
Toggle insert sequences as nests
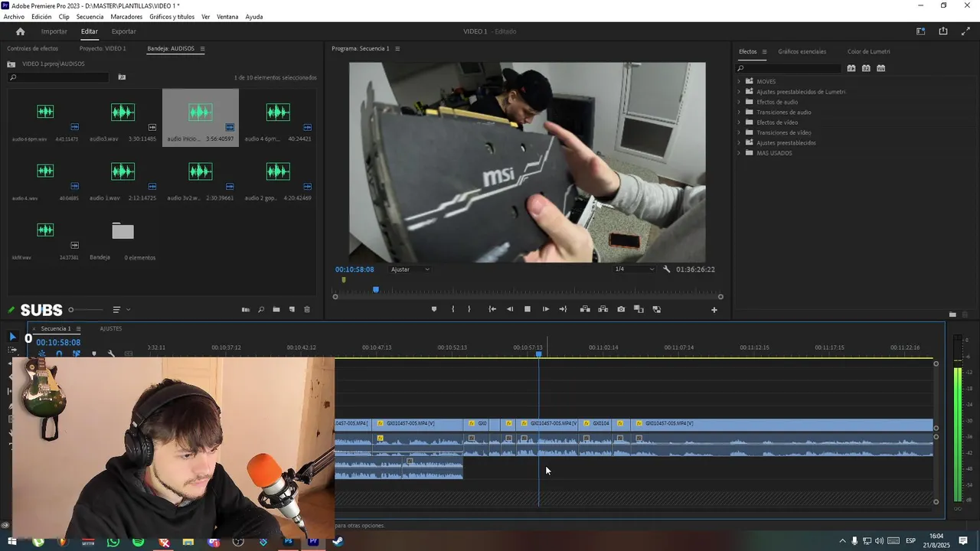click(42, 354)
